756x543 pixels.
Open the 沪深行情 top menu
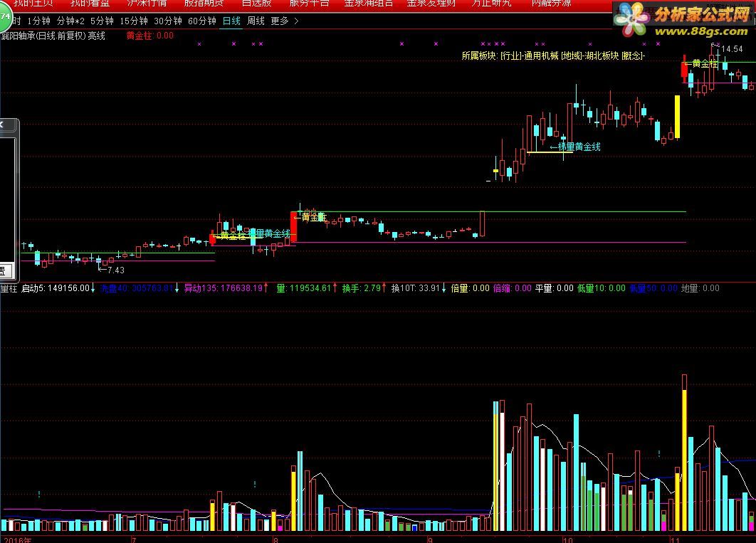tap(147, 4)
